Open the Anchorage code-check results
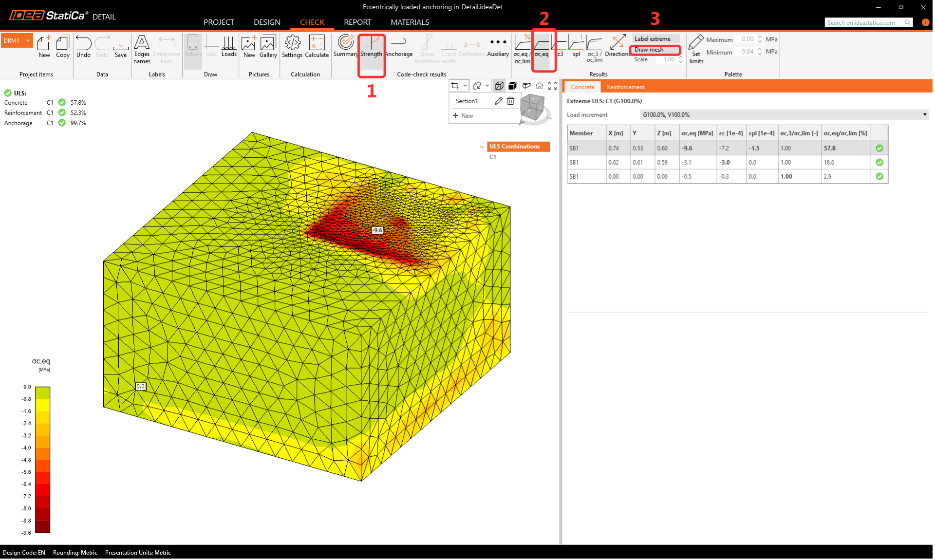The width and height of the screenshot is (935, 560). tap(398, 47)
